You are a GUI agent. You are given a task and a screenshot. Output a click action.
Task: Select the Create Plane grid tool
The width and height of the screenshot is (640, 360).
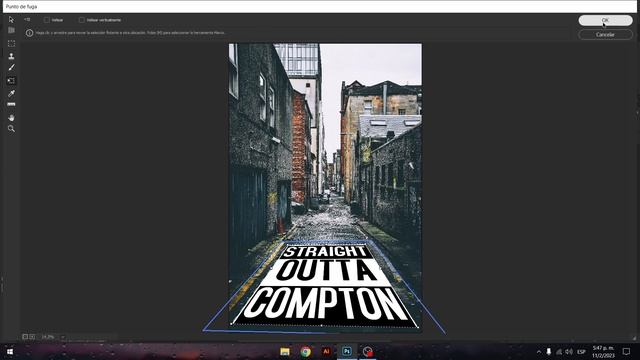pos(11,31)
